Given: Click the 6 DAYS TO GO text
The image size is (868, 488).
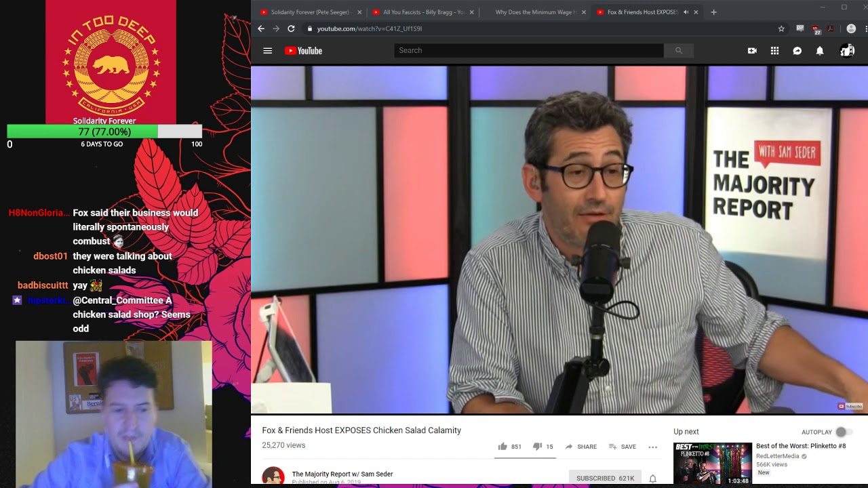Looking at the screenshot, I should pos(102,144).
